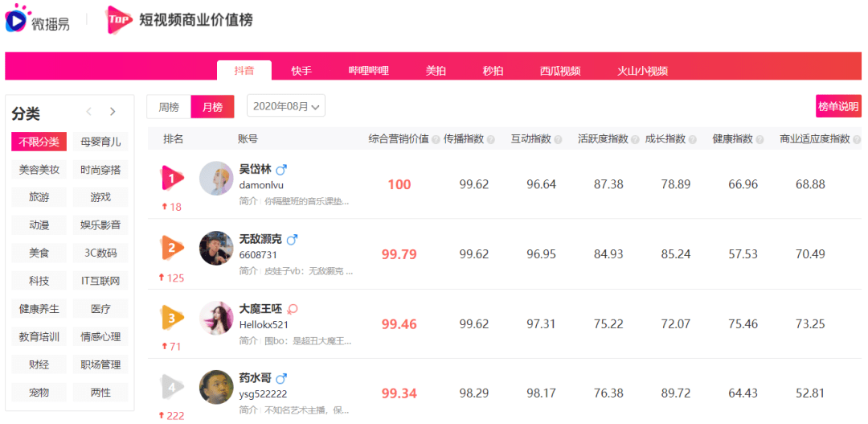The width and height of the screenshot is (868, 424).
Task: Choose 教育培训 category filter
Action: [39, 336]
